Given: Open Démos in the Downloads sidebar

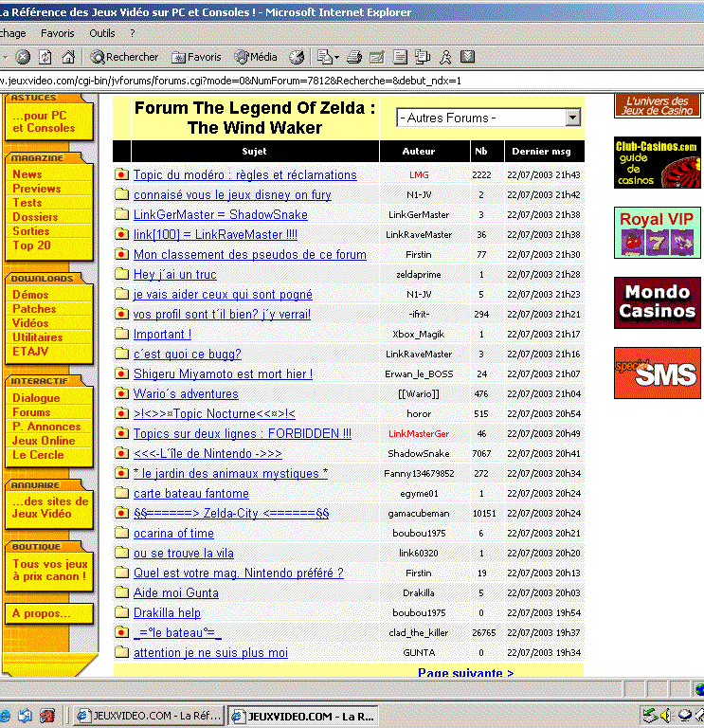Looking at the screenshot, I should click(x=30, y=295).
